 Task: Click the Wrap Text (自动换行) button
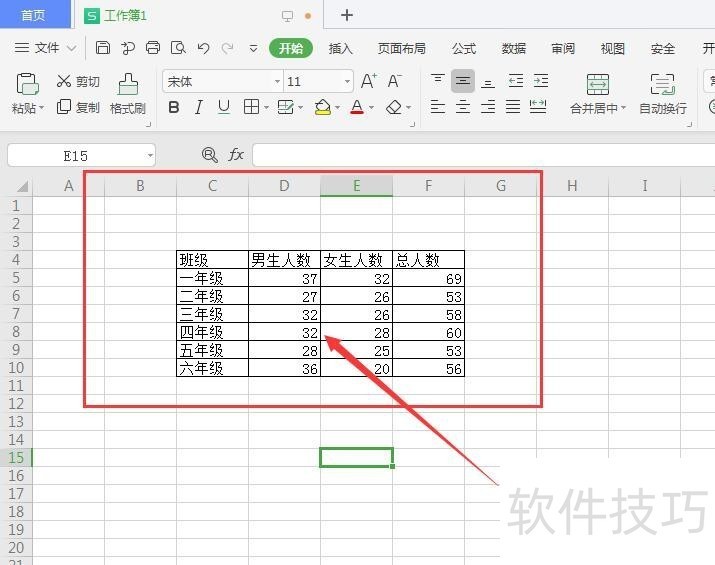[x=663, y=94]
